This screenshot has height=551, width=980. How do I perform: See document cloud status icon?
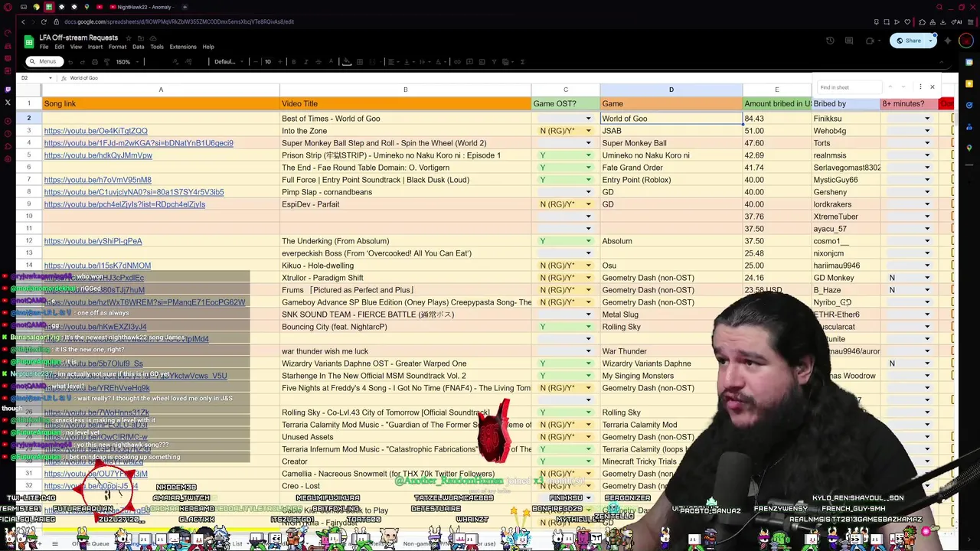(x=153, y=38)
